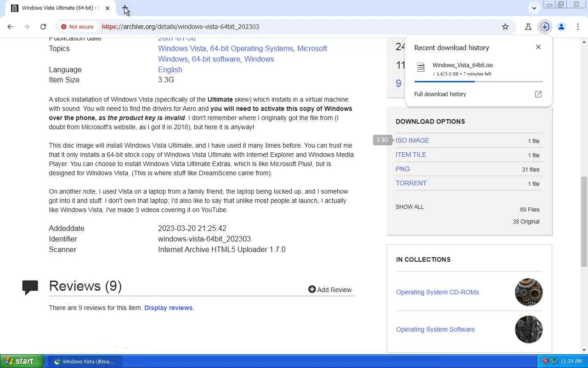The width and height of the screenshot is (588, 368).
Task: Bookmark this page with the star icon
Action: click(x=505, y=27)
